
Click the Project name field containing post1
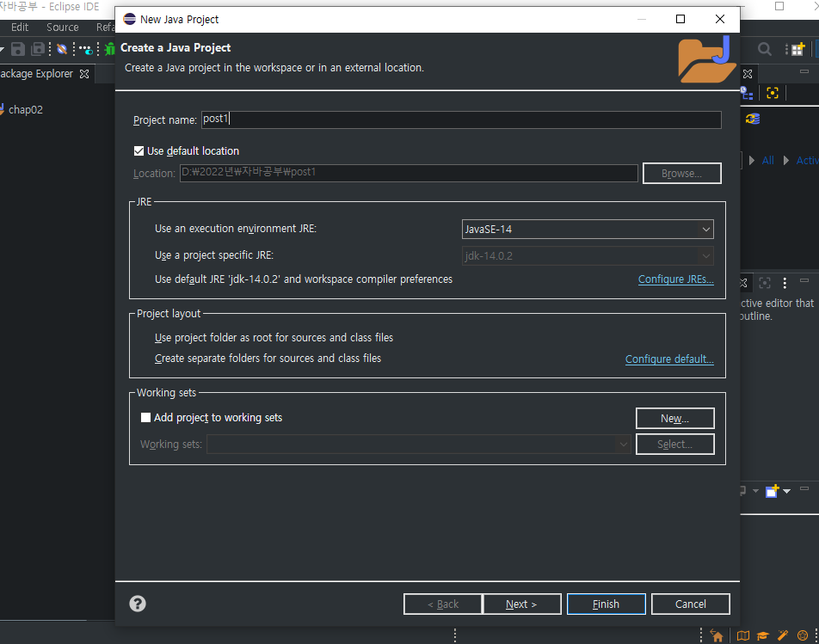pos(461,120)
